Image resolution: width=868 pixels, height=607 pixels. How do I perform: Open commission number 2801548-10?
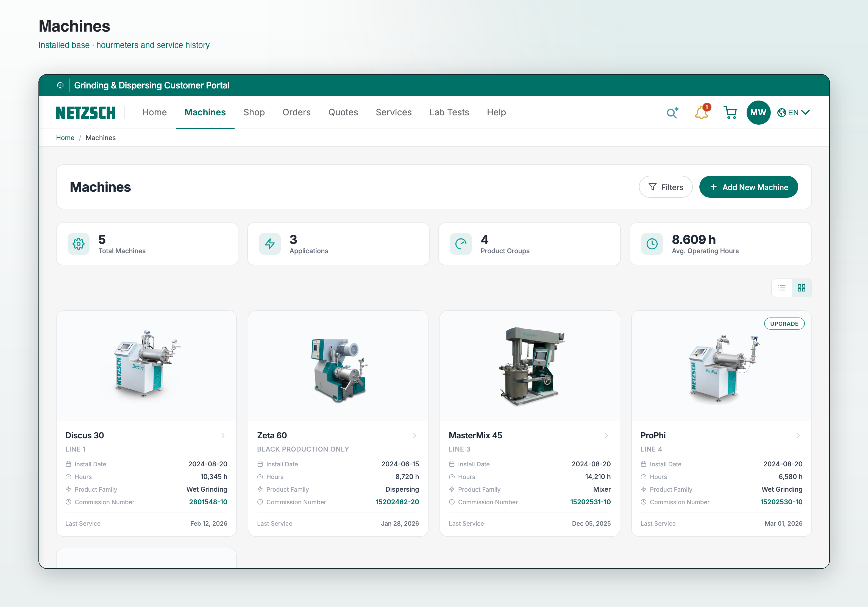pyautogui.click(x=208, y=502)
